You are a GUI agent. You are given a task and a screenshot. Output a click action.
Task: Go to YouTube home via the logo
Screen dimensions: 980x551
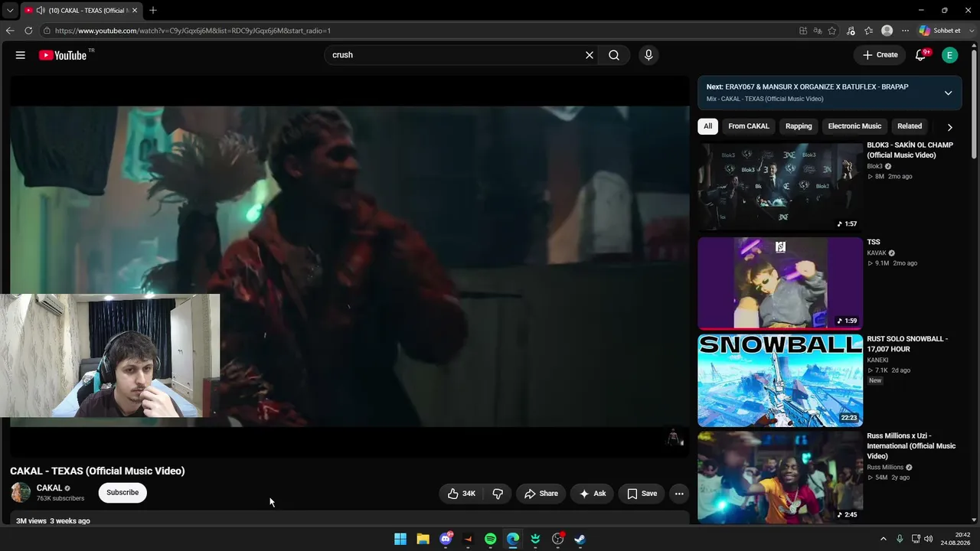click(63, 55)
